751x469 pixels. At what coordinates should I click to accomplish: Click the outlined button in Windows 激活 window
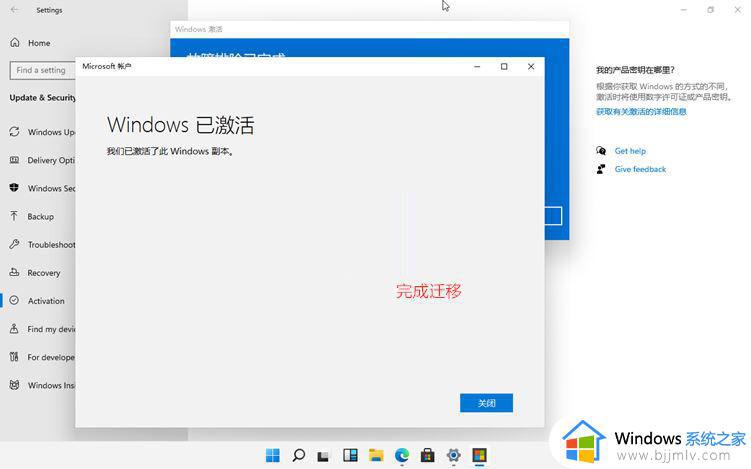pyautogui.click(x=553, y=216)
